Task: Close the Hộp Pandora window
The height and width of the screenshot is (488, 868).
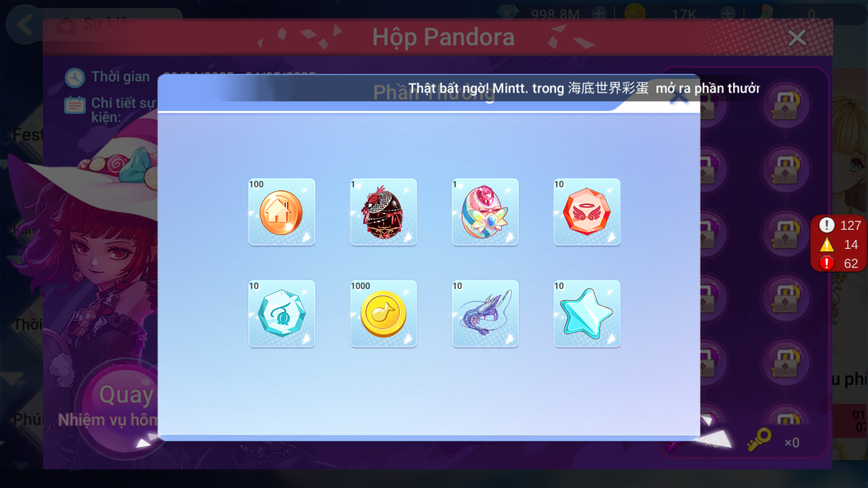Action: (796, 37)
